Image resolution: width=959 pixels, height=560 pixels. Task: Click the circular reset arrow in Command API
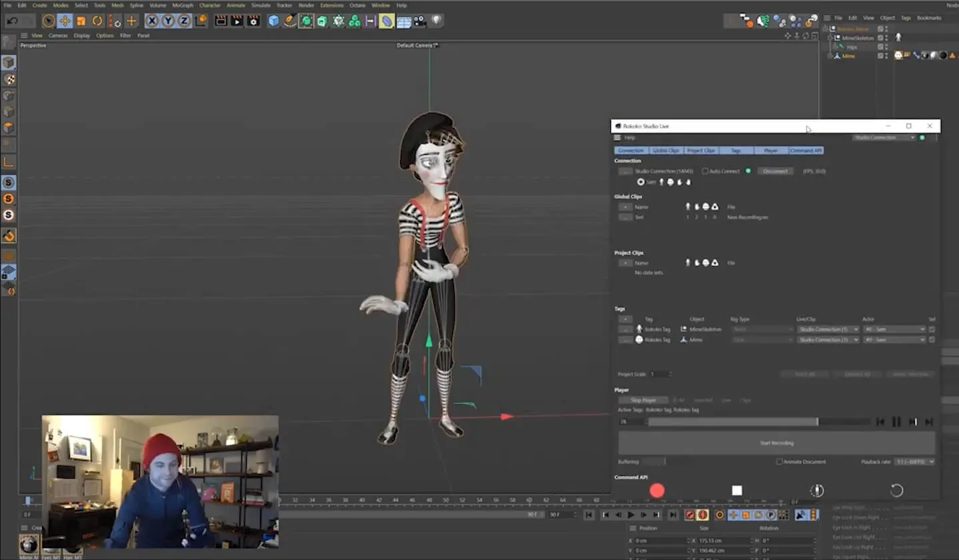896,490
